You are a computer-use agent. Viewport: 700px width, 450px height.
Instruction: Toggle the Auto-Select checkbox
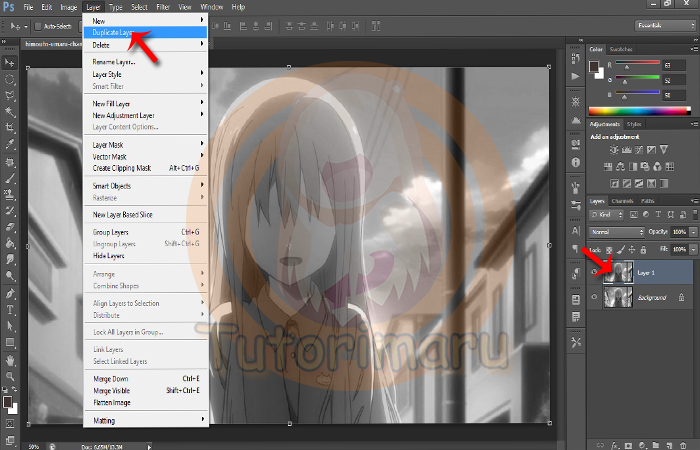(x=38, y=26)
